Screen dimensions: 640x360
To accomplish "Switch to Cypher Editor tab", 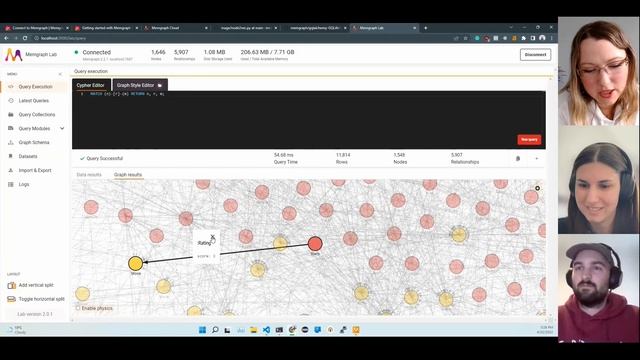I will tap(91, 85).
